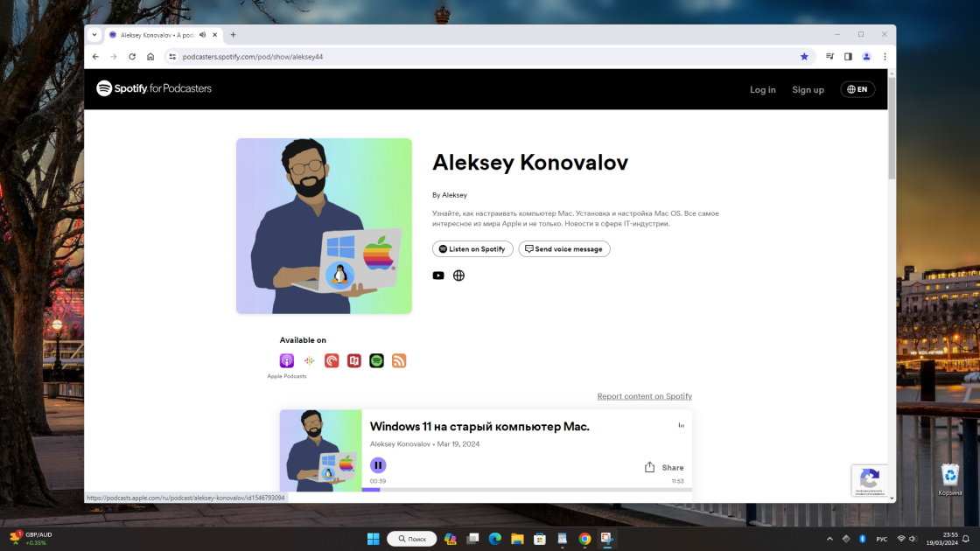Click the address bar URL
Image resolution: width=980 pixels, height=551 pixels.
pyautogui.click(x=253, y=57)
